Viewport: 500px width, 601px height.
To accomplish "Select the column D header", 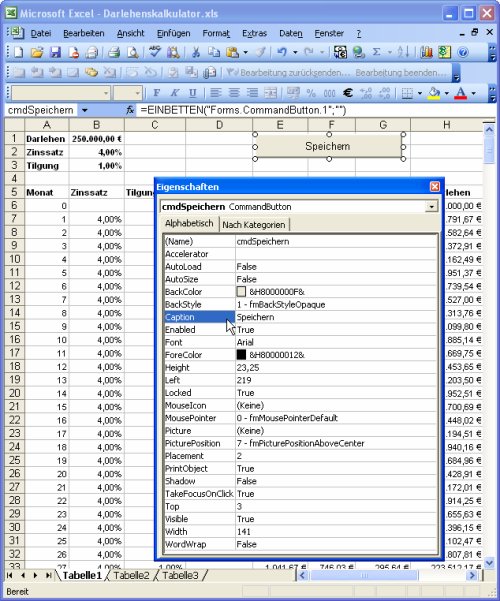I will pyautogui.click(x=219, y=125).
